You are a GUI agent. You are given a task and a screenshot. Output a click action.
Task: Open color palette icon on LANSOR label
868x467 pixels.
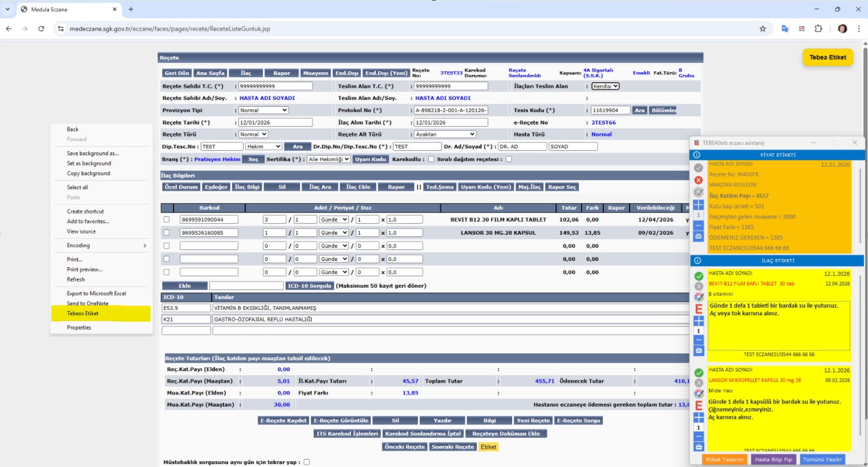[x=699, y=393]
